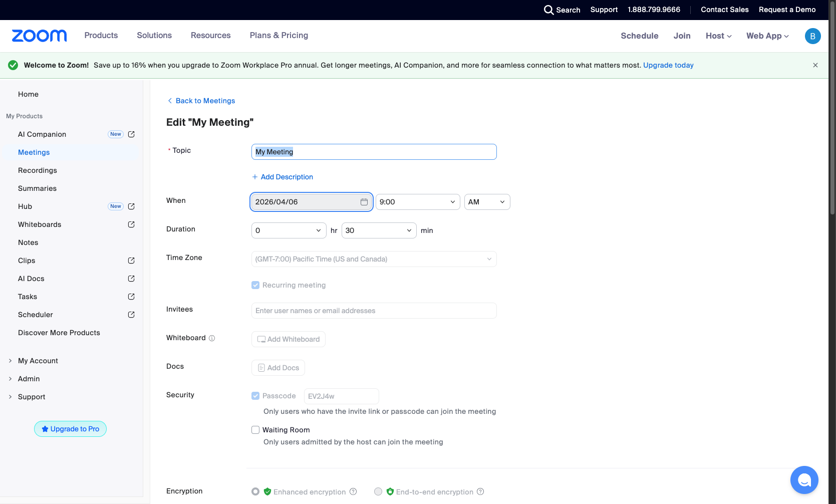
Task: Click Enhanced encryption help icon
Action: (x=353, y=491)
